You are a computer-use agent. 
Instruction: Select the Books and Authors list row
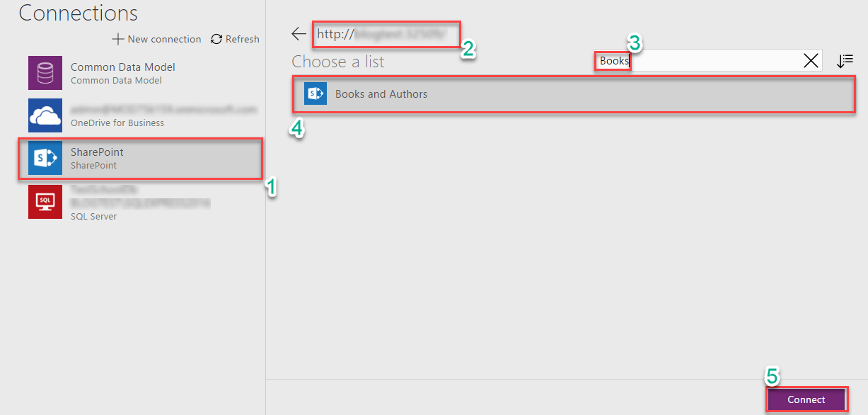(x=573, y=94)
